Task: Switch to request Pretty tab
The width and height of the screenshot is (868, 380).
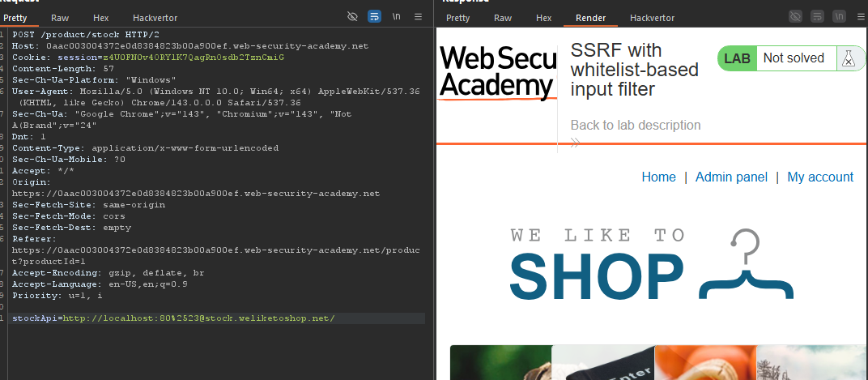Action: 15,18
